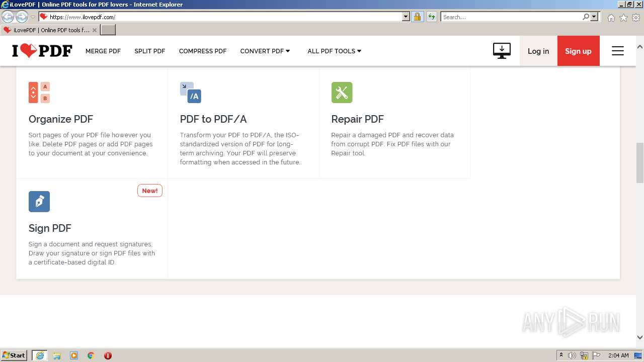Open the address bar history dropdown
This screenshot has height=362, width=644.
pos(406,17)
